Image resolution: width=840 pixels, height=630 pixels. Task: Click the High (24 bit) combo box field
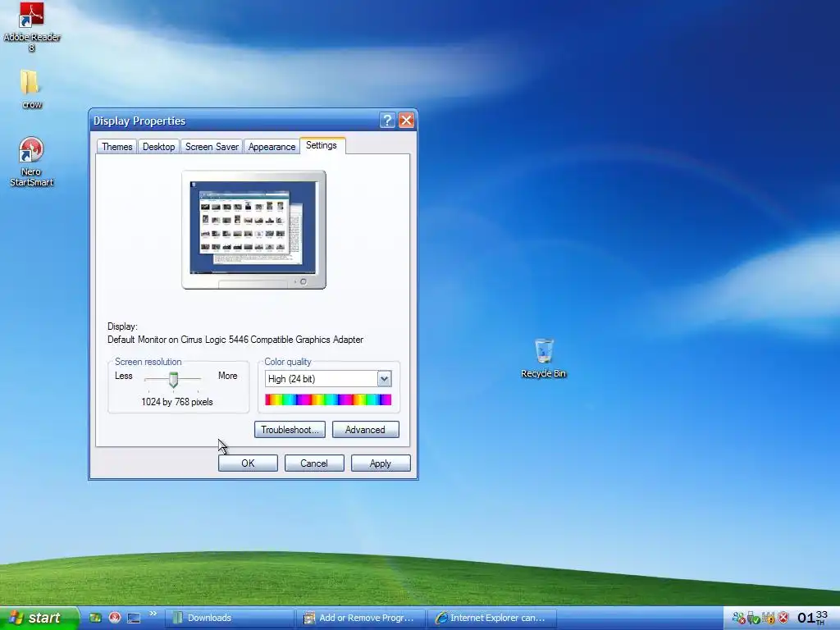point(328,379)
